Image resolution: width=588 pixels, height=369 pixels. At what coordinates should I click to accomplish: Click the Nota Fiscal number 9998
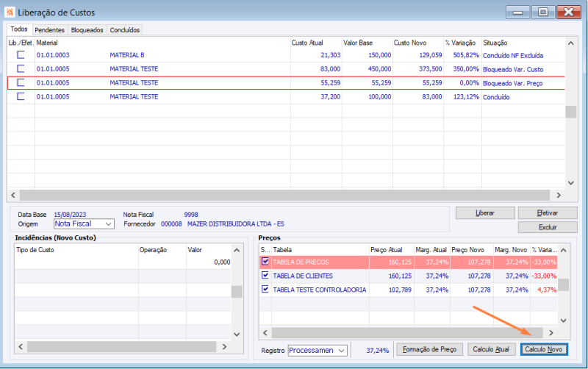point(191,215)
